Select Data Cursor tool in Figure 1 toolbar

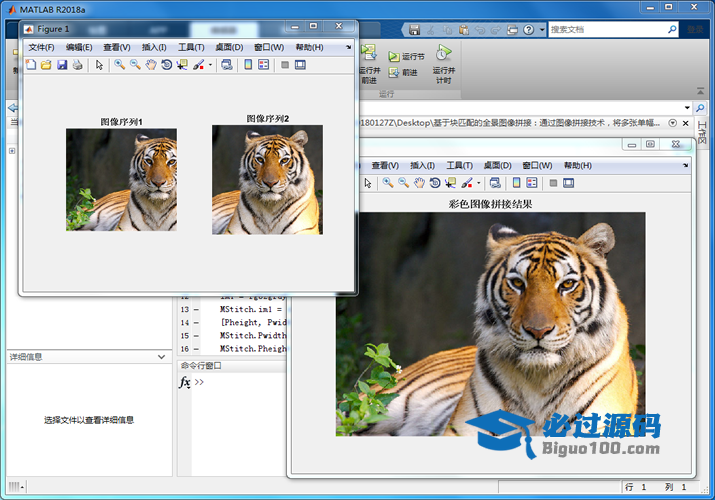182,65
